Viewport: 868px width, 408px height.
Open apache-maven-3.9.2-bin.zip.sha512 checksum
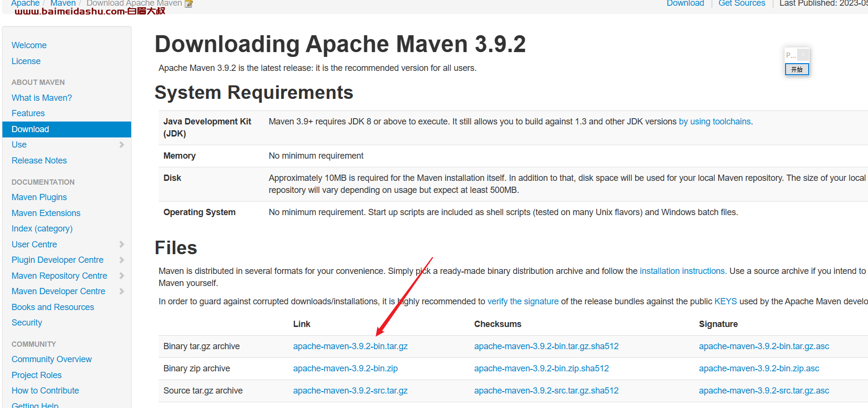[x=542, y=368]
